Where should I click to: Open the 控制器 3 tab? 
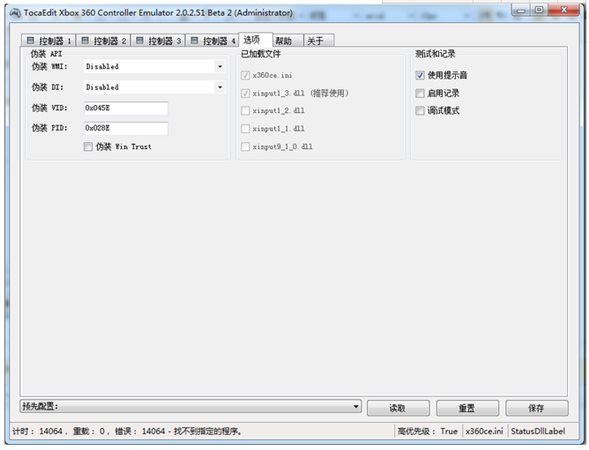pyautogui.click(x=158, y=41)
